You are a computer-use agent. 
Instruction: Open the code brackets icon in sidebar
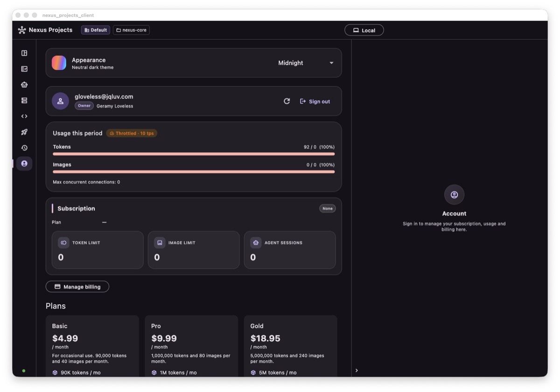point(24,117)
